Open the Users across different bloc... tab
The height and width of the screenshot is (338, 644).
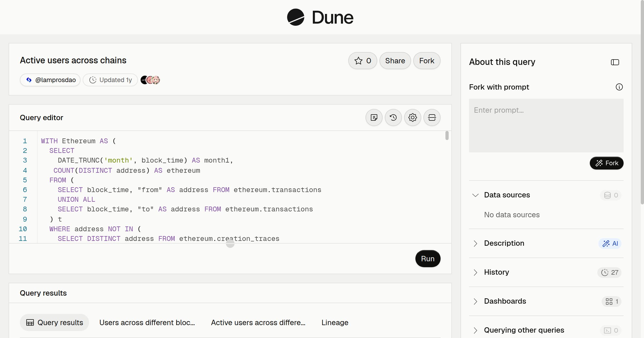(147, 322)
